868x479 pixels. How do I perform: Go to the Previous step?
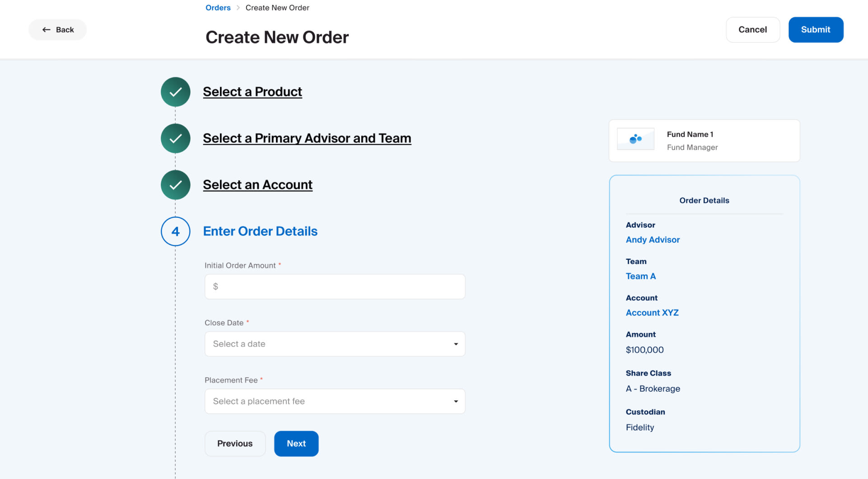(x=235, y=444)
